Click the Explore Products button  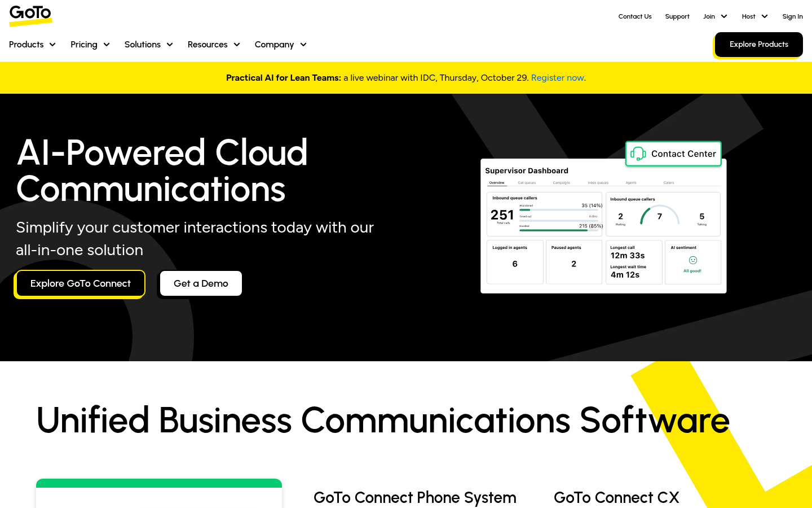[x=759, y=45]
